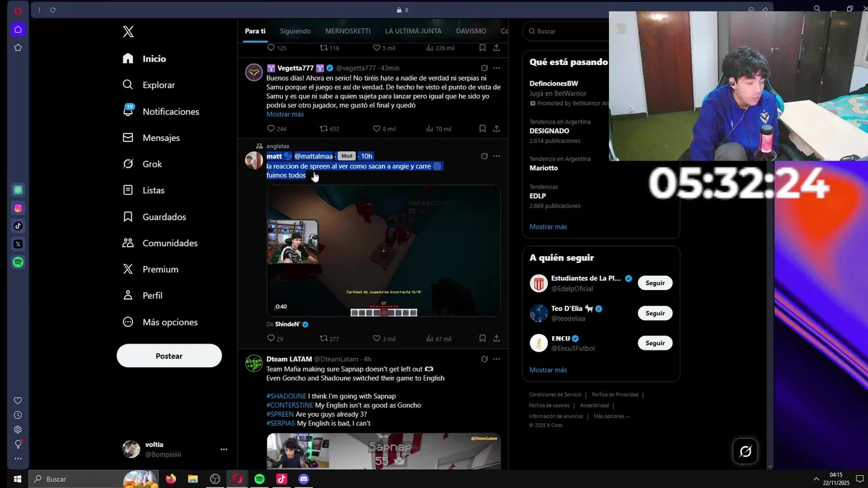Open Opera settings gear in sidebar

(x=18, y=429)
